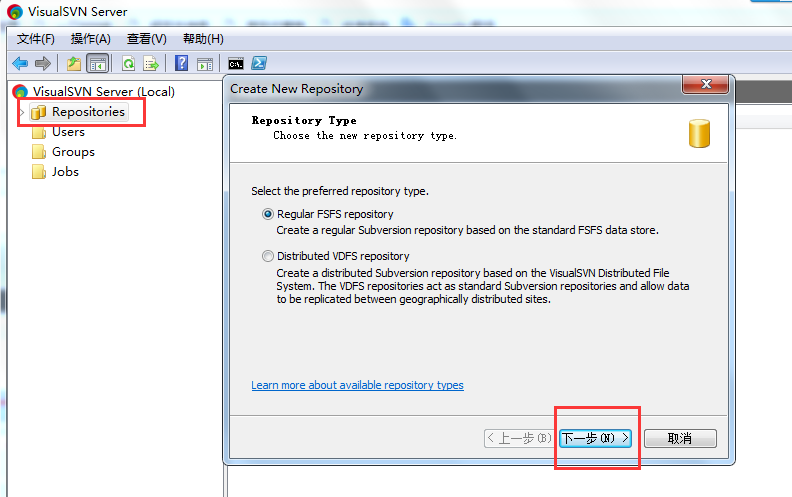Toggle the show/hide action pane icon
The height and width of the screenshot is (497, 792).
point(205,64)
